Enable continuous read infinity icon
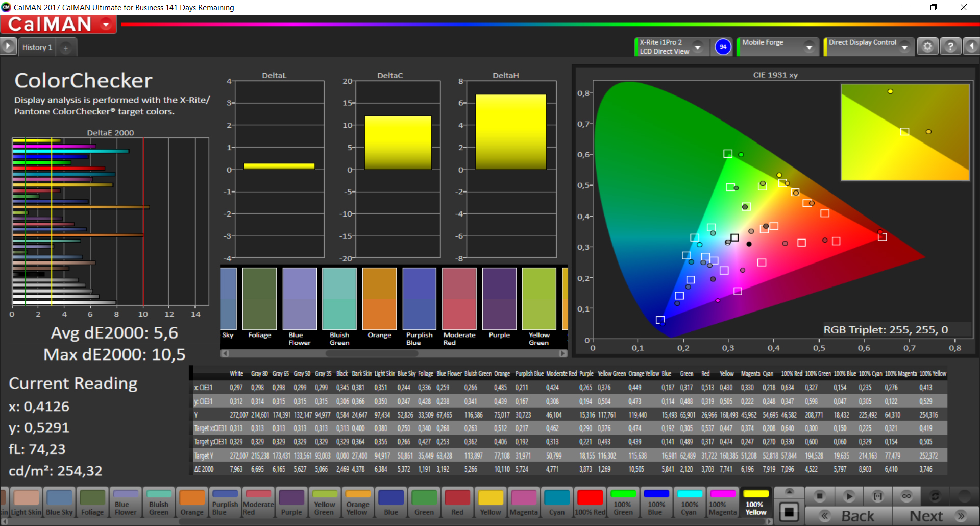The width and height of the screenshot is (980, 526). tap(906, 496)
